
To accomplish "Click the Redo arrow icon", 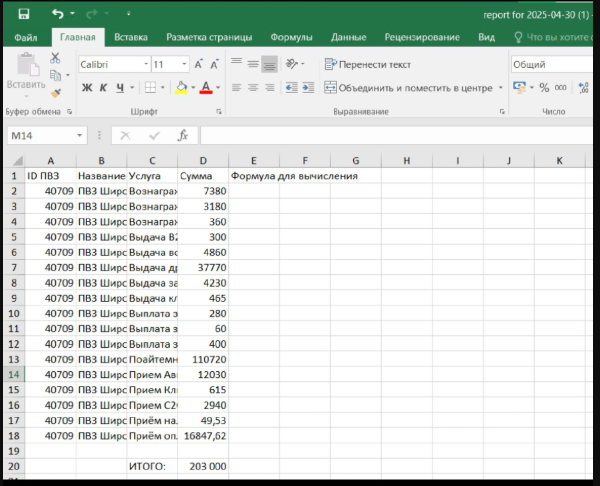I will point(91,14).
